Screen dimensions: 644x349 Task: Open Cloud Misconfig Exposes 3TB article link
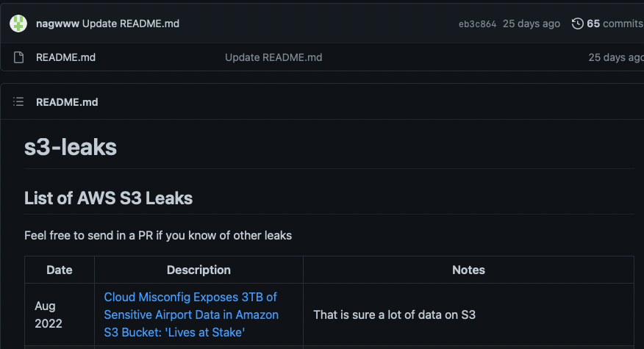[x=191, y=314]
